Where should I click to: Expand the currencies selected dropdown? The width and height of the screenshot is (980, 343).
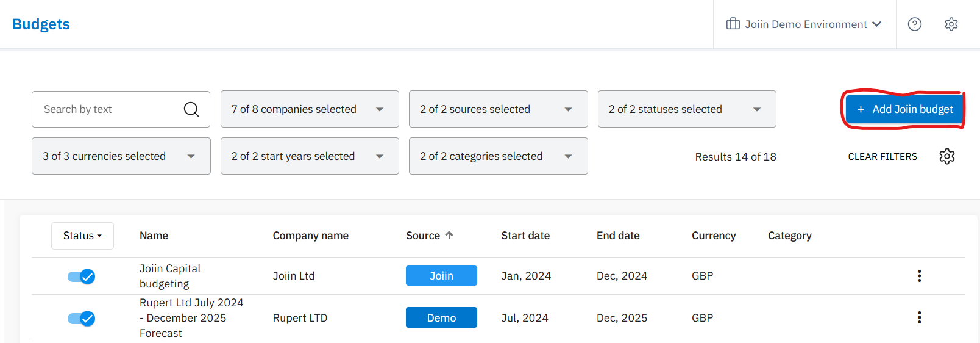(x=121, y=156)
